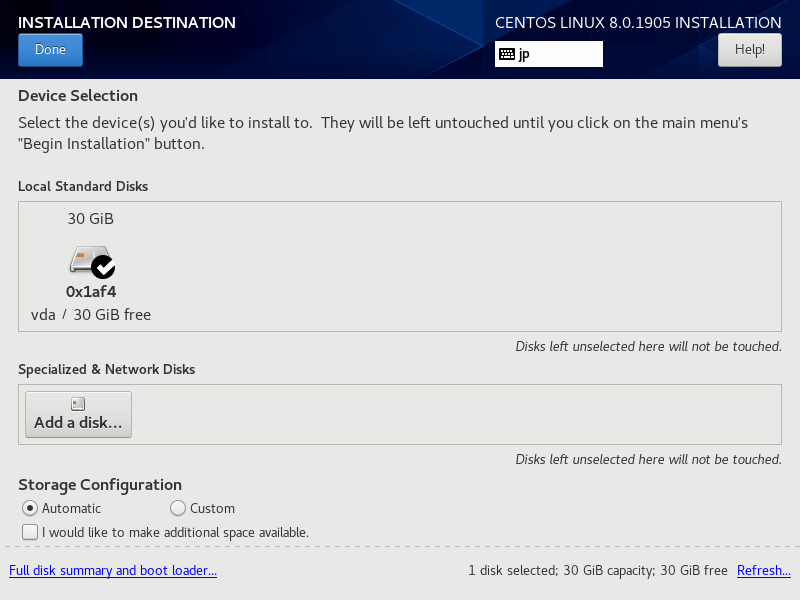
Task: Click the Automatic option label text
Action: pyautogui.click(x=71, y=509)
